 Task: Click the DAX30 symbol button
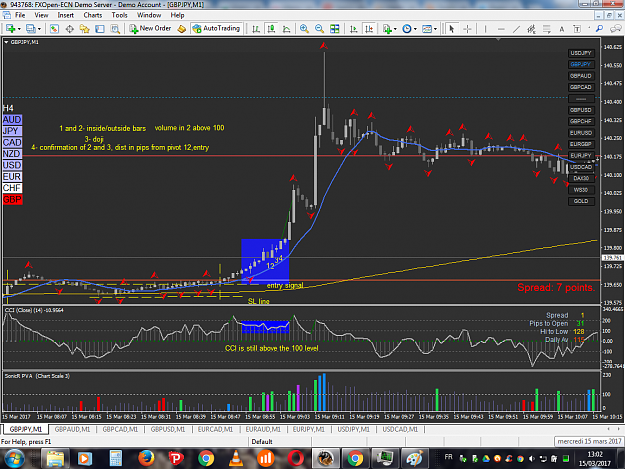pyautogui.click(x=581, y=178)
